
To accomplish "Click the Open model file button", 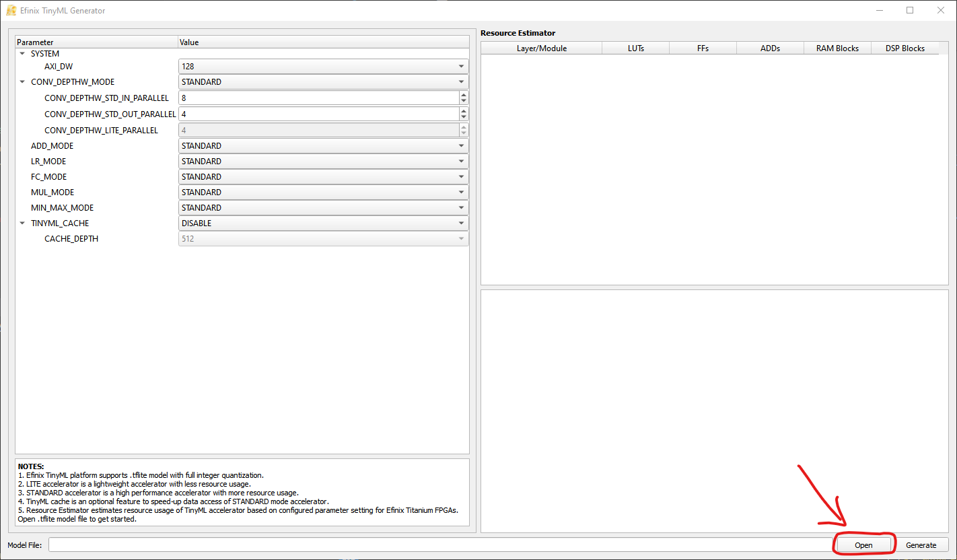I will click(x=863, y=545).
